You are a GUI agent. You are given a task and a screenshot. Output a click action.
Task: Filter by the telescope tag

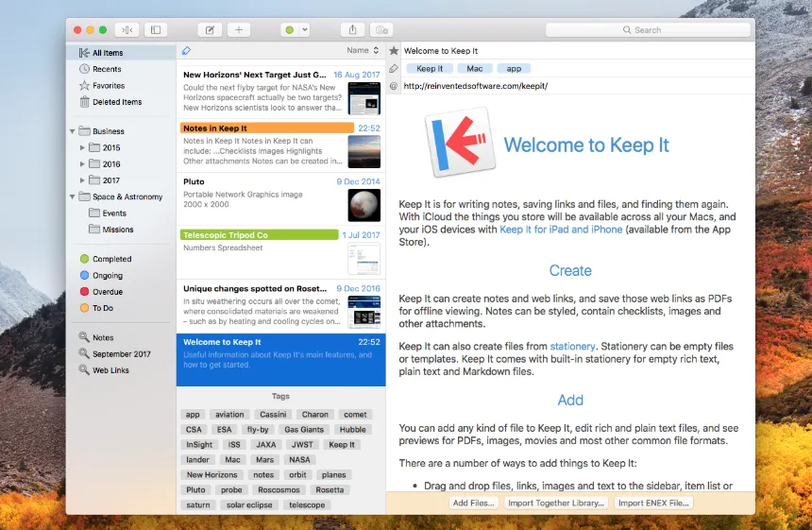pos(307,504)
